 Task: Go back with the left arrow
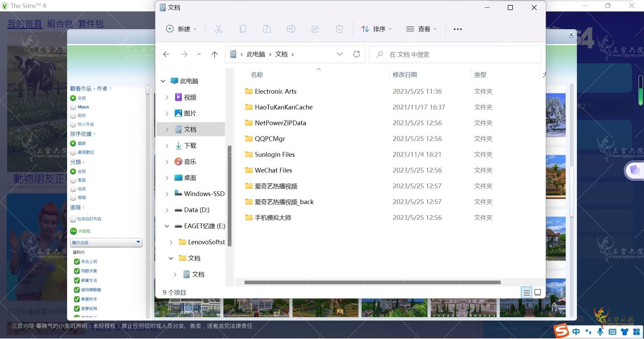tap(166, 54)
